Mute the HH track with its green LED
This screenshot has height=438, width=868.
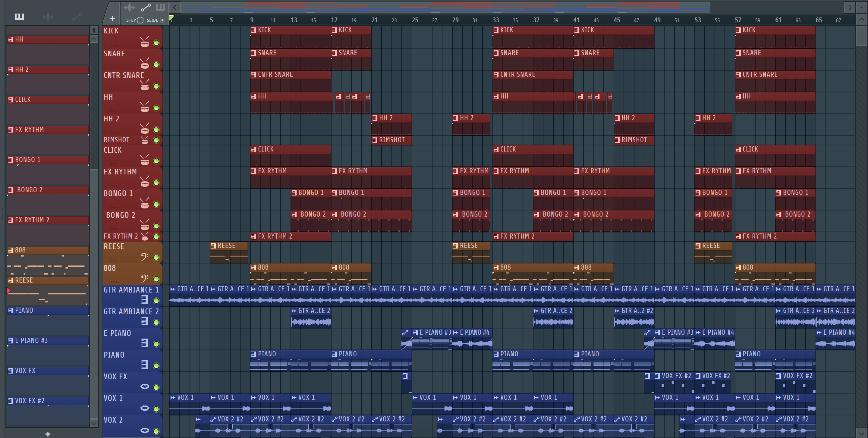(x=156, y=108)
